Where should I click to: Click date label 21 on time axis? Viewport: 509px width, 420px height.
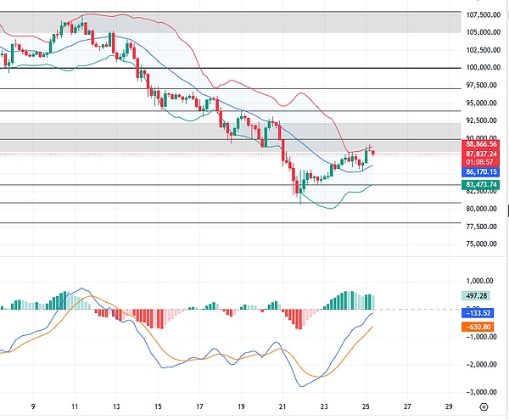pyautogui.click(x=282, y=406)
